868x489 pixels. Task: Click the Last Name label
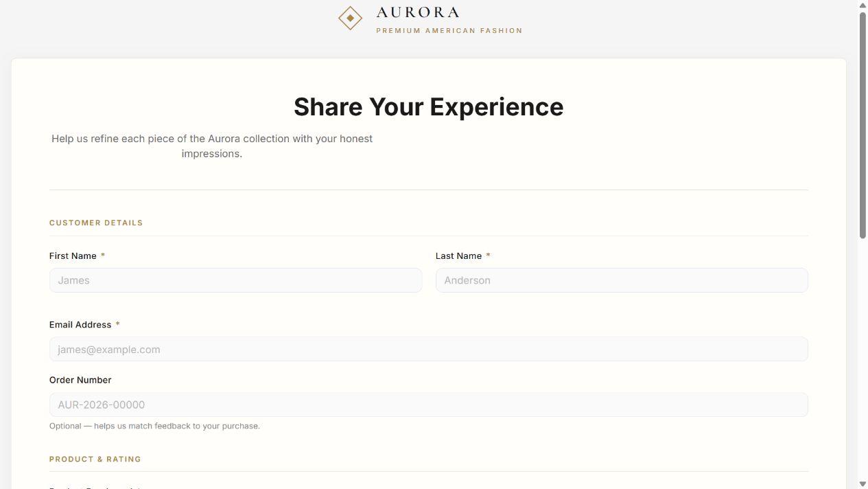pyautogui.click(x=458, y=256)
